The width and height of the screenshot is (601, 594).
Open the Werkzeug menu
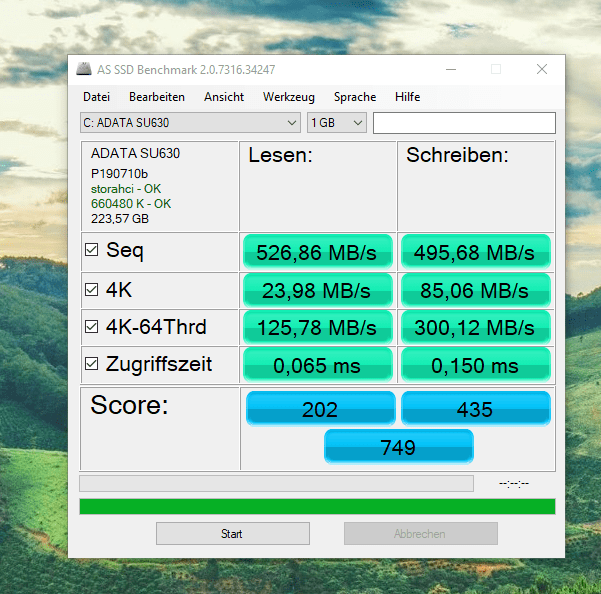pyautogui.click(x=289, y=97)
